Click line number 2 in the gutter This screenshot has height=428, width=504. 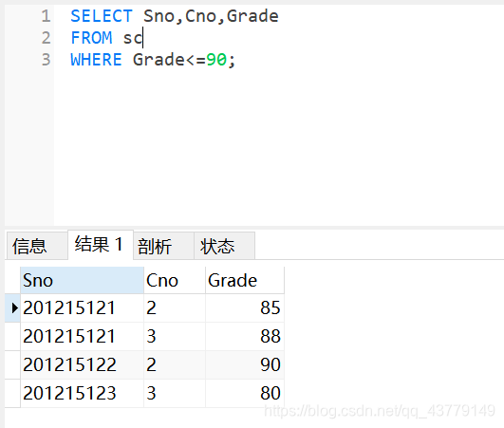tap(46, 38)
